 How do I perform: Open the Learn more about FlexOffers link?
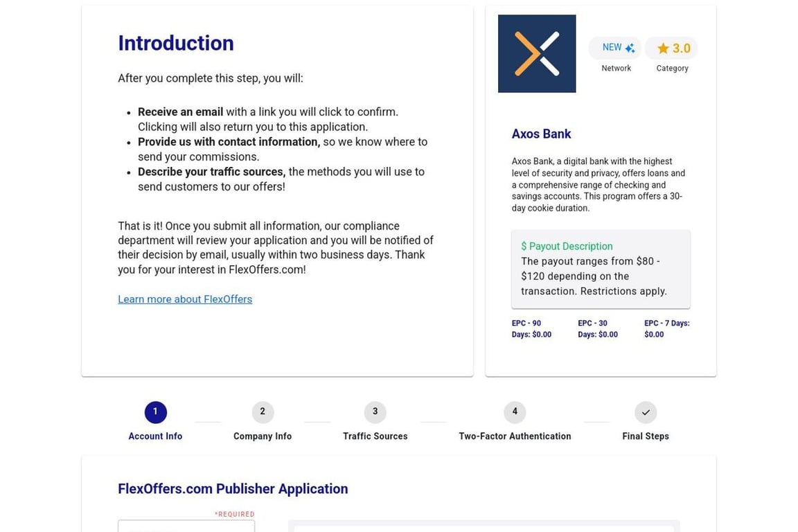(x=185, y=299)
